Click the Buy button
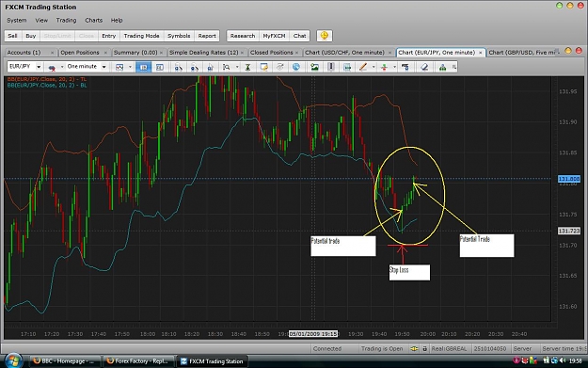Viewport: 588px width, 368px height. 30,36
